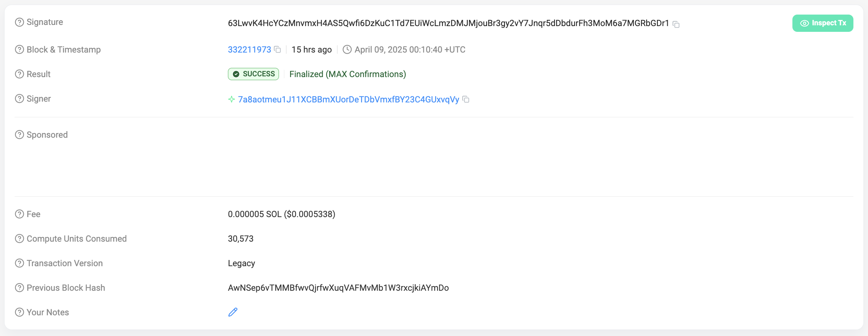Click the Fee help icon
Image resolution: width=868 pixels, height=336 pixels.
[x=19, y=214]
